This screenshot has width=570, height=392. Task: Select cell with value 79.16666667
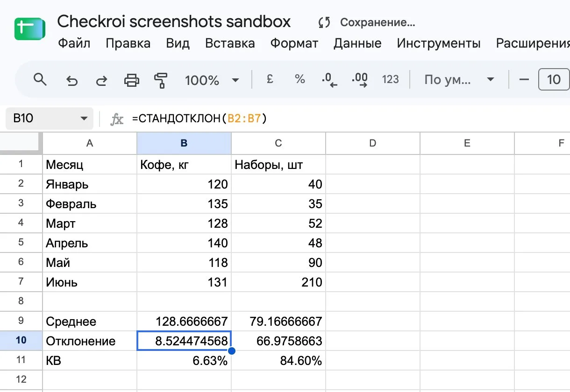pos(278,321)
